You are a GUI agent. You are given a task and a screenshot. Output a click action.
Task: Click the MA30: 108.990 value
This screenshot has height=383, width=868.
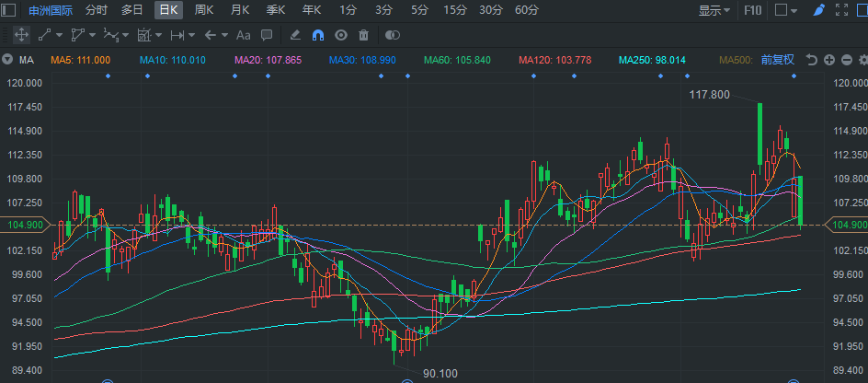tap(362, 60)
